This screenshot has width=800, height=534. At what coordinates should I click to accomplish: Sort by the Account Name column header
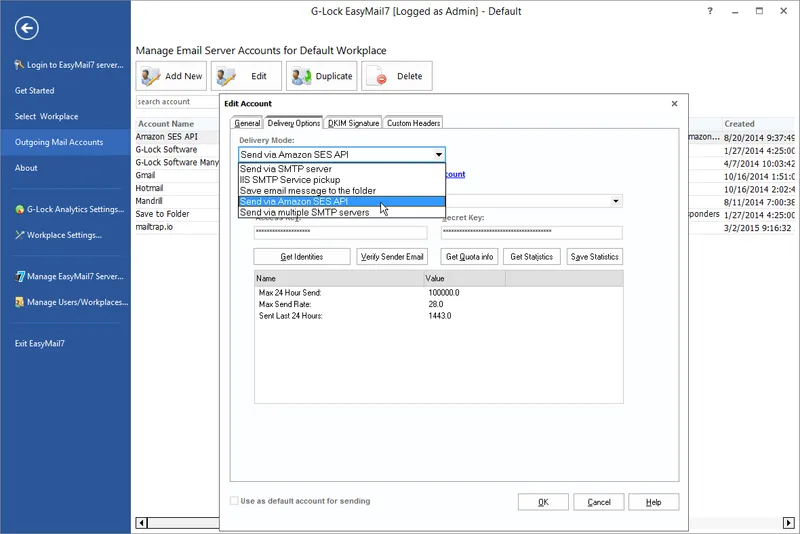pos(177,124)
